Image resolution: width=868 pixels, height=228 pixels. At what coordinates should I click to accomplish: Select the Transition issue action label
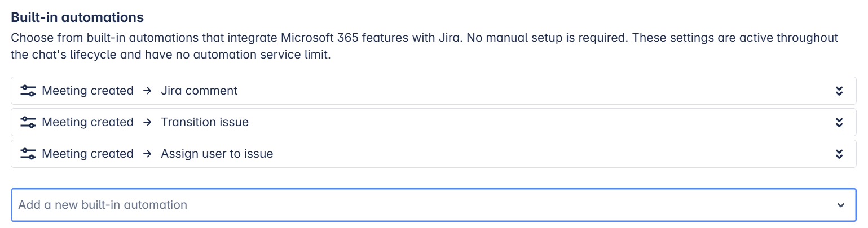click(x=205, y=122)
